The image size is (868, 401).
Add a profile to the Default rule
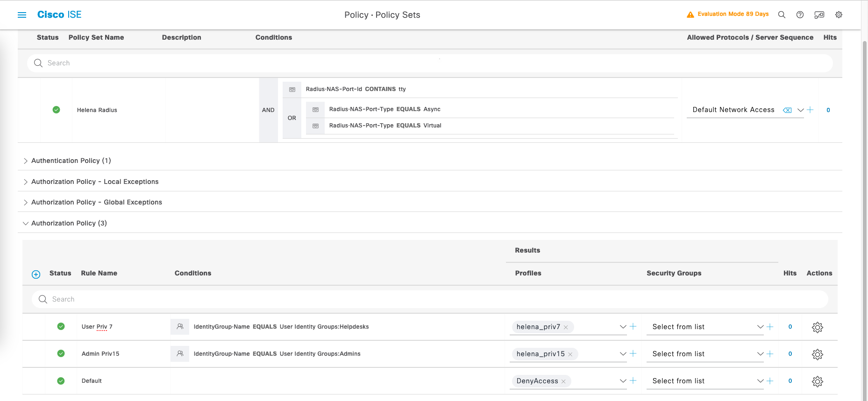point(633,381)
